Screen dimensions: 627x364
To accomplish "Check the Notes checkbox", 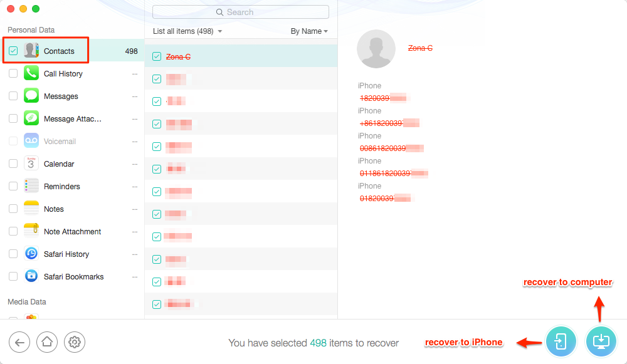I will pos(13,209).
